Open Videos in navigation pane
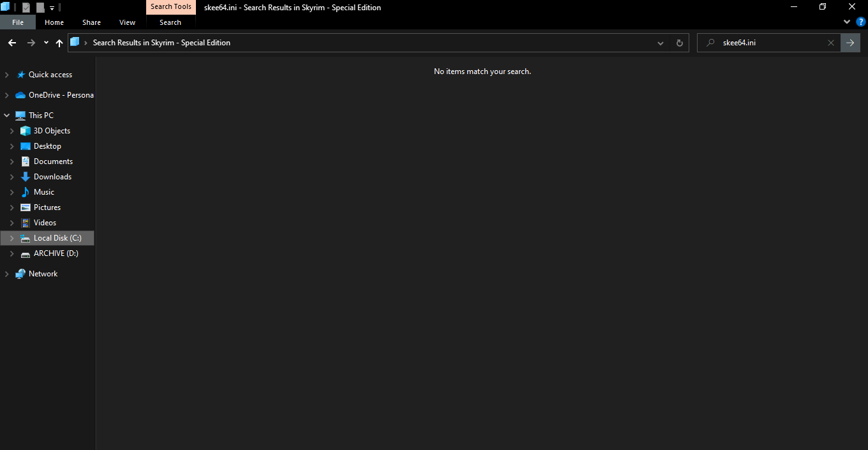The width and height of the screenshot is (868, 450). 45,223
